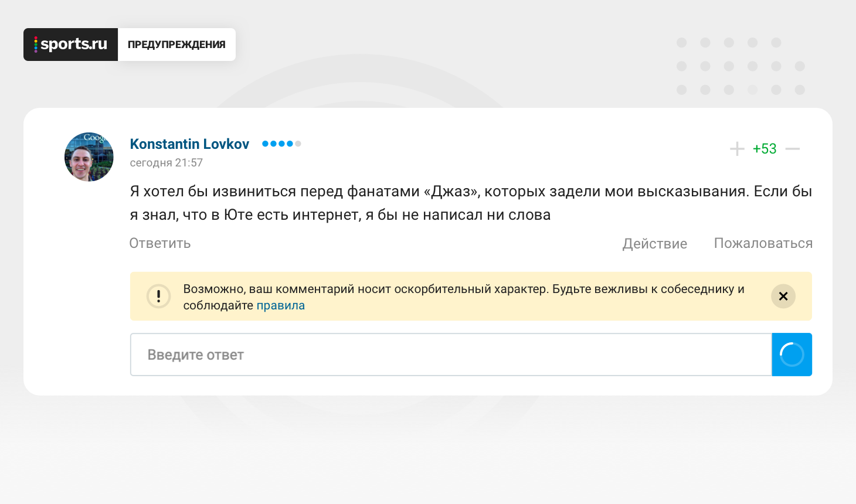
Task: Upvote the comment with the plus icon
Action: (x=737, y=149)
